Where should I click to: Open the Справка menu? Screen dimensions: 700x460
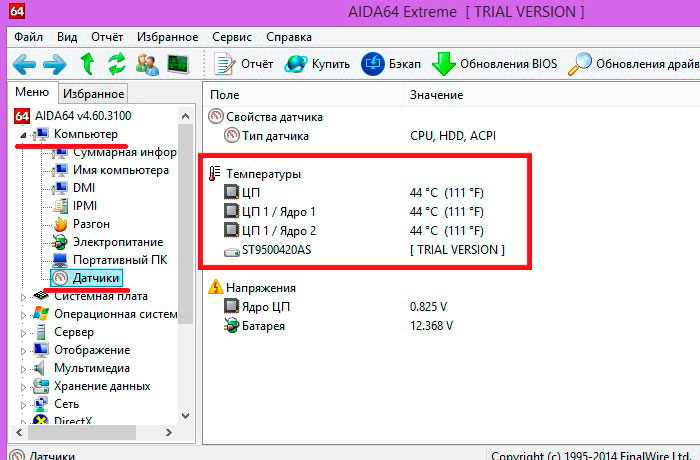(289, 37)
